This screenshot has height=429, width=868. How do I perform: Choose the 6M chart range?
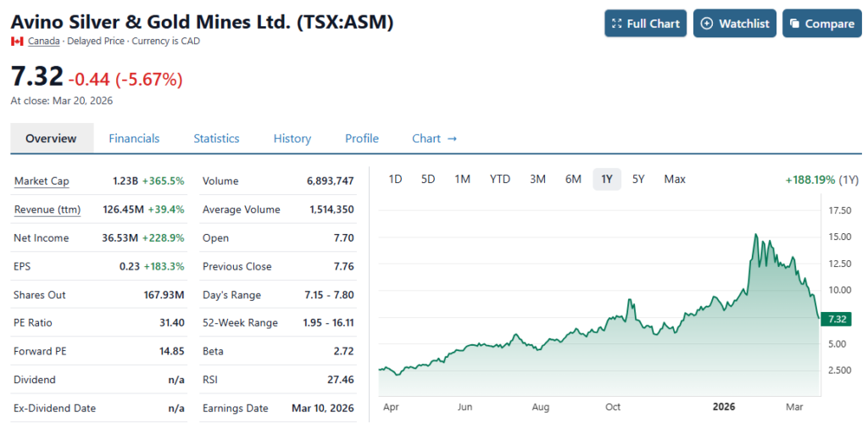pos(573,179)
